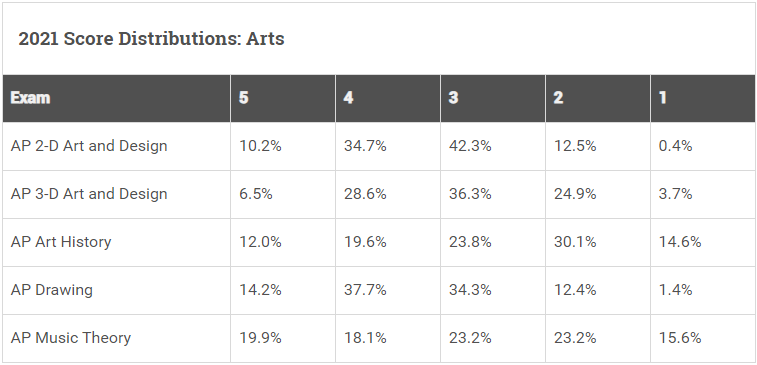Click the 24.9% cell in 3-D Art row
The height and width of the screenshot is (365, 757).
575,194
